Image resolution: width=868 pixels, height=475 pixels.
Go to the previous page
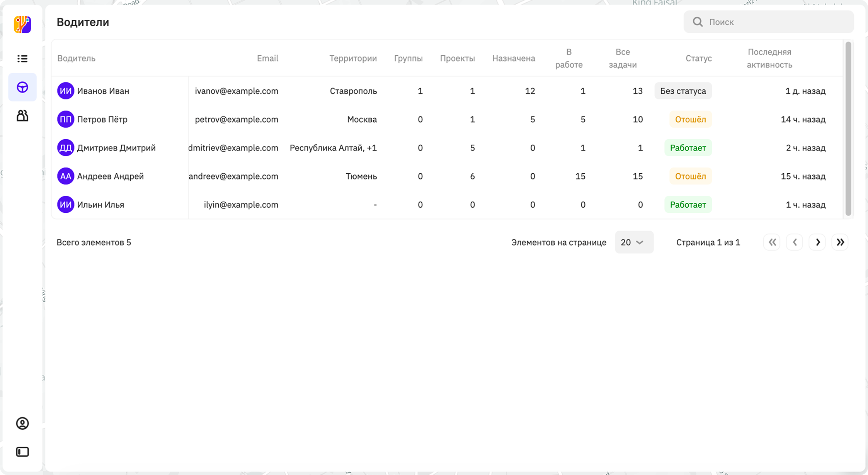(x=795, y=242)
